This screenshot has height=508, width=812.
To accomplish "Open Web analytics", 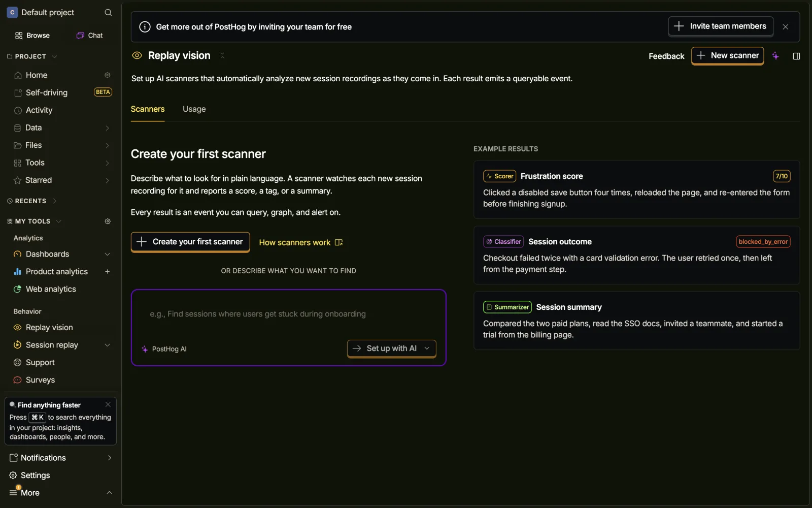I will pyautogui.click(x=51, y=289).
